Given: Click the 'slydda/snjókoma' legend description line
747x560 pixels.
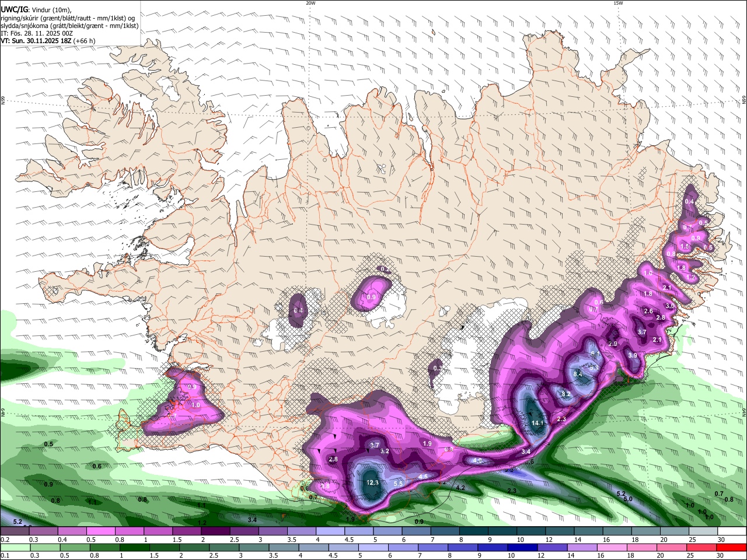Looking at the screenshot, I should tap(69, 26).
